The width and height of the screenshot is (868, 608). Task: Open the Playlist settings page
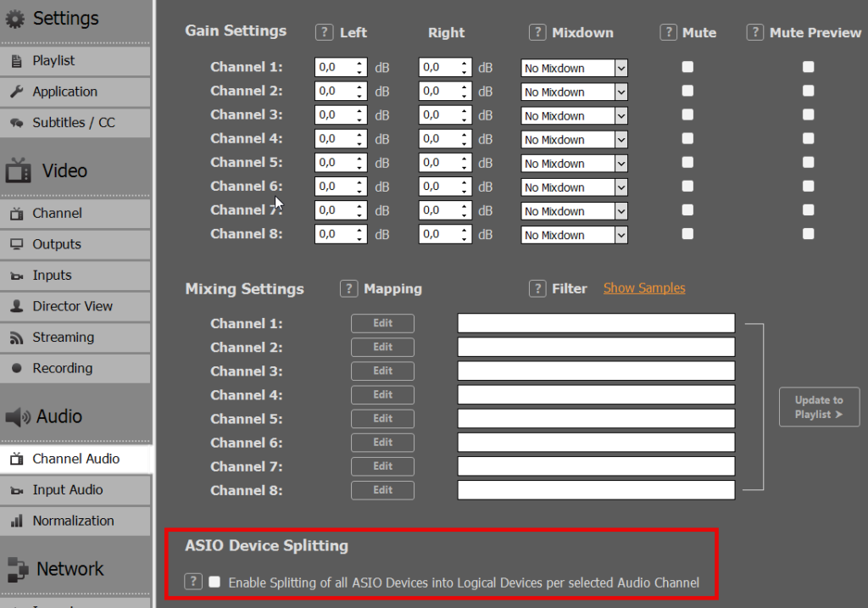click(x=75, y=61)
